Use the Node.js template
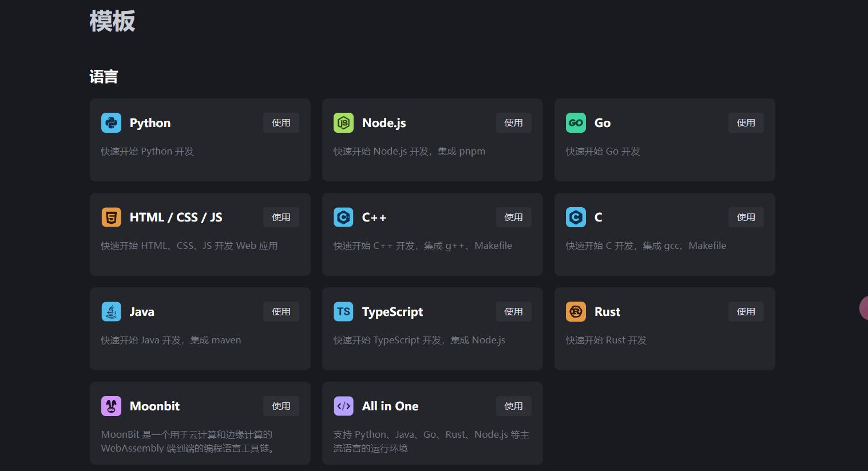Viewport: 868px width, 471px height. 513,122
